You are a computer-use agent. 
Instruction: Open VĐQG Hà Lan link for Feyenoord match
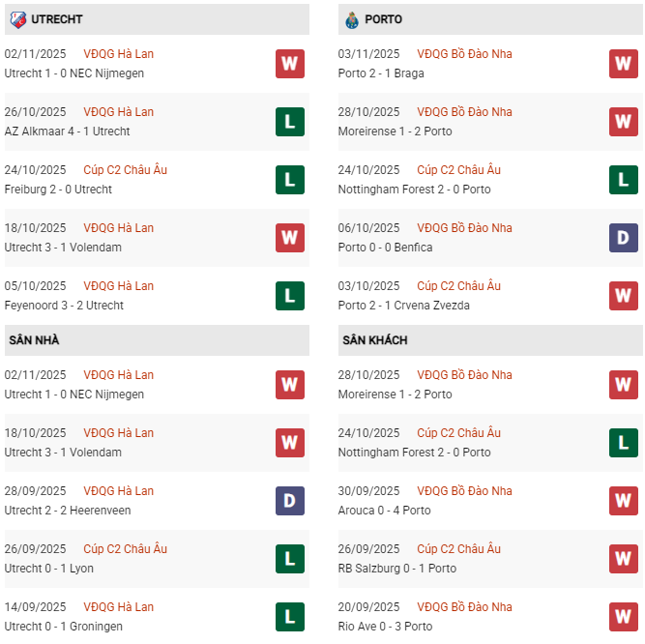(x=119, y=286)
